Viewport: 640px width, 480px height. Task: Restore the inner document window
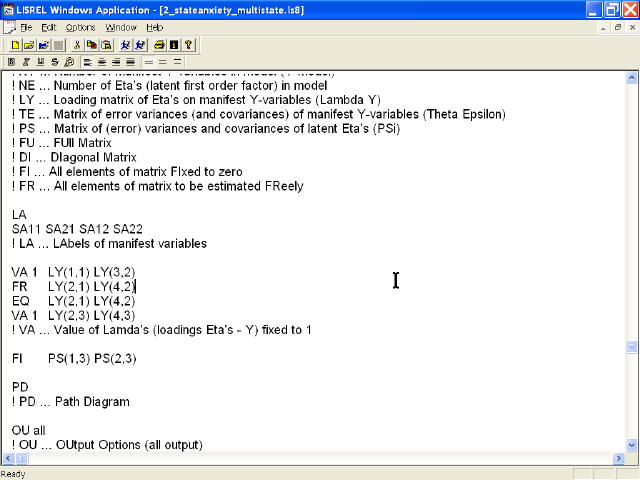pyautogui.click(x=617, y=27)
